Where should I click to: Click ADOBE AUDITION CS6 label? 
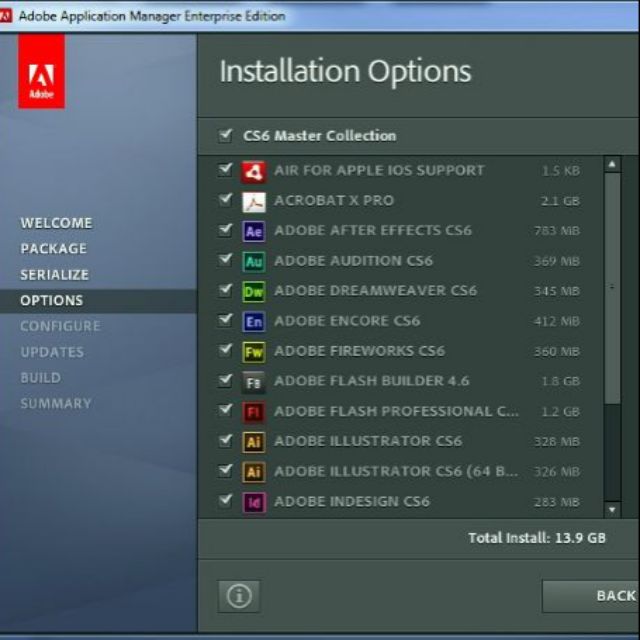[353, 260]
